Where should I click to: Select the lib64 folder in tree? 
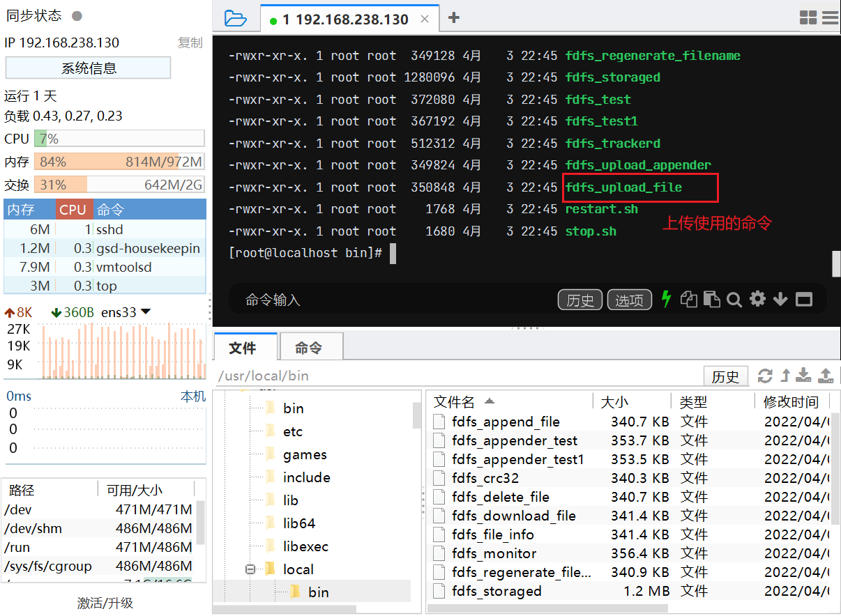(300, 523)
